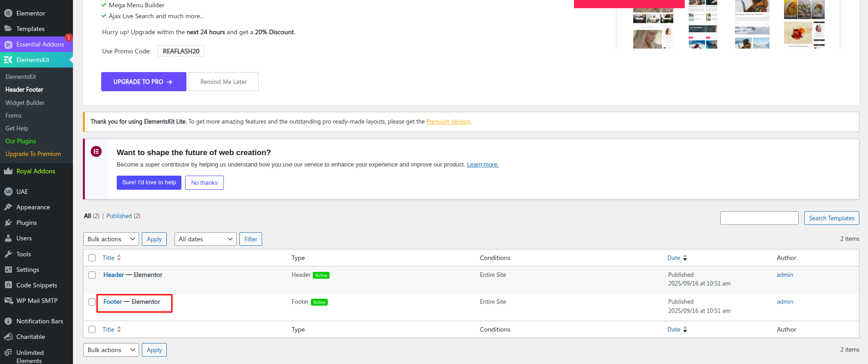
Task: Sort templates by Date column arrows
Action: pyautogui.click(x=685, y=258)
